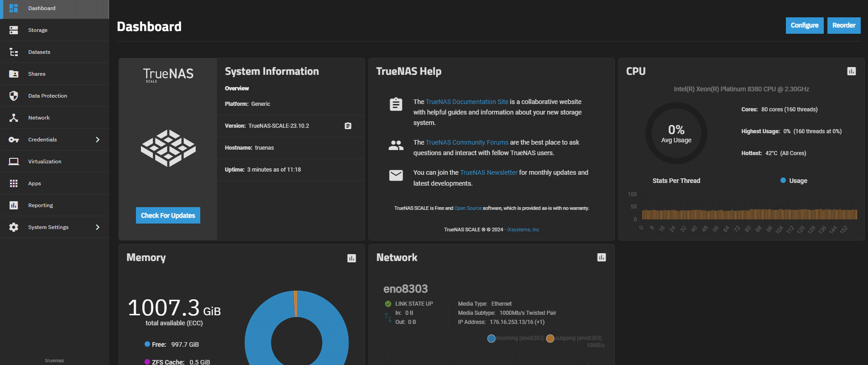
Task: Click the documentation clipboard icon in Help
Action: click(x=396, y=104)
